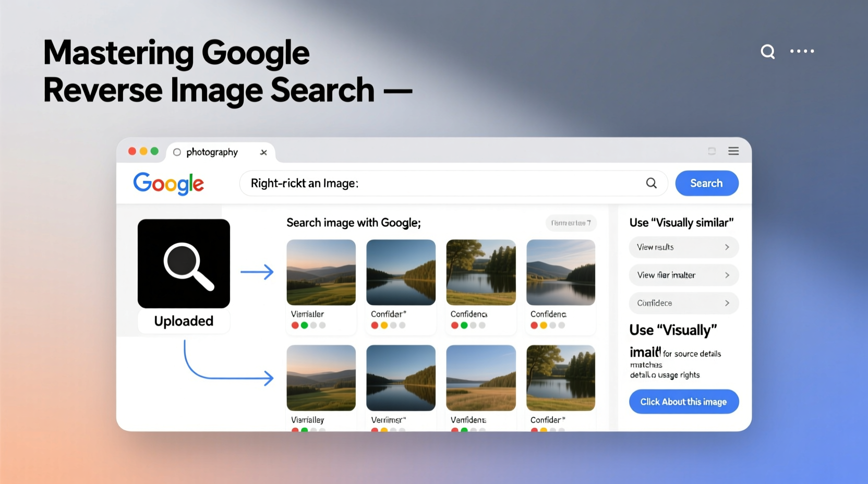Click the Google logo
This screenshot has width=868, height=484.
point(168,184)
